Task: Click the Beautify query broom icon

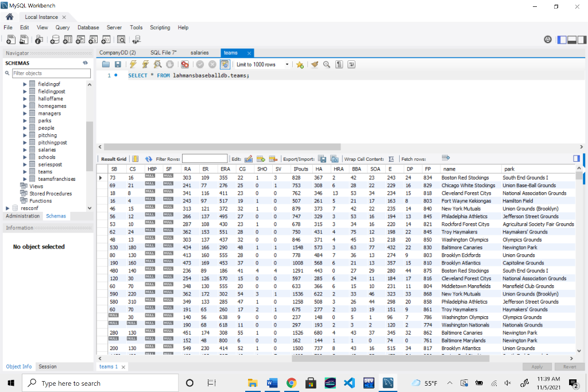Action: coord(314,64)
